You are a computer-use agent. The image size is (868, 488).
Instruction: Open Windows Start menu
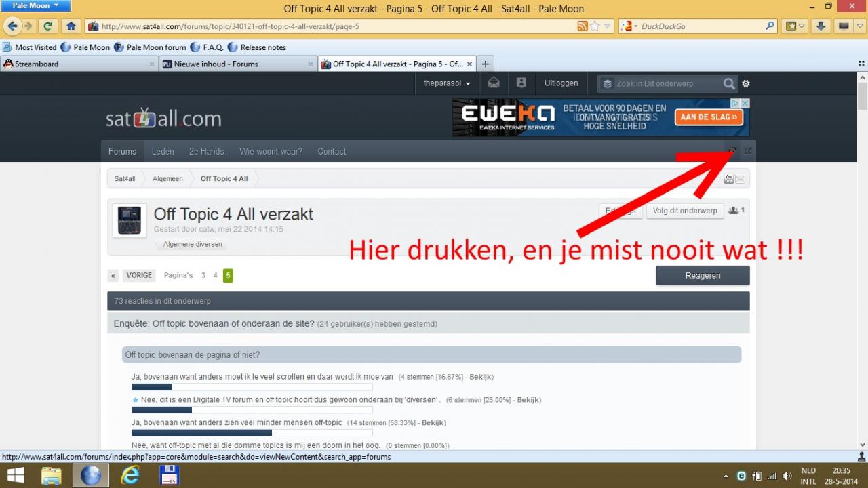tap(15, 475)
